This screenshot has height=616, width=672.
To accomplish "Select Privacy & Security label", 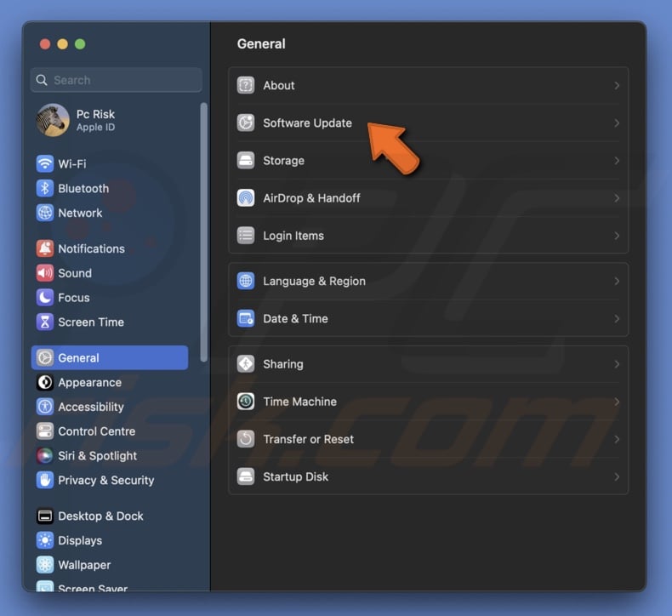I will coord(105,480).
